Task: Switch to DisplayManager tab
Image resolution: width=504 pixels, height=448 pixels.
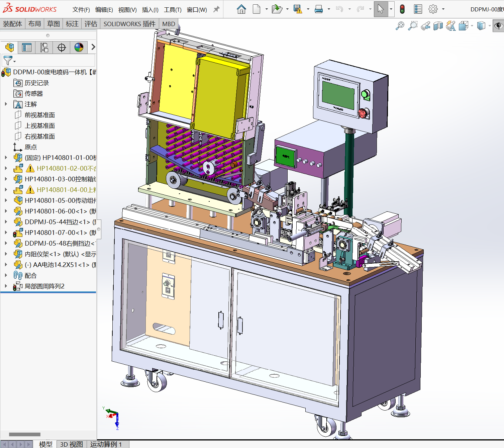Action: 79,48
